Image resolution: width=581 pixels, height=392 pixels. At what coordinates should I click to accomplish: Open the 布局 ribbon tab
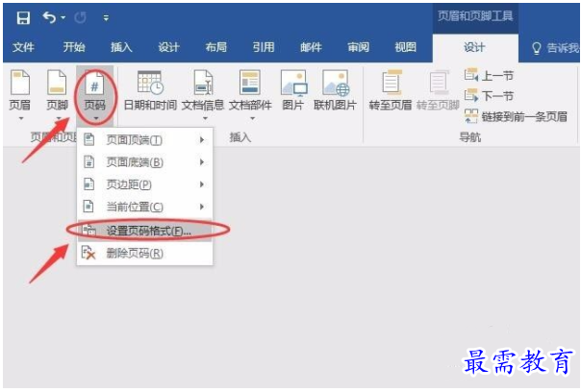point(216,47)
